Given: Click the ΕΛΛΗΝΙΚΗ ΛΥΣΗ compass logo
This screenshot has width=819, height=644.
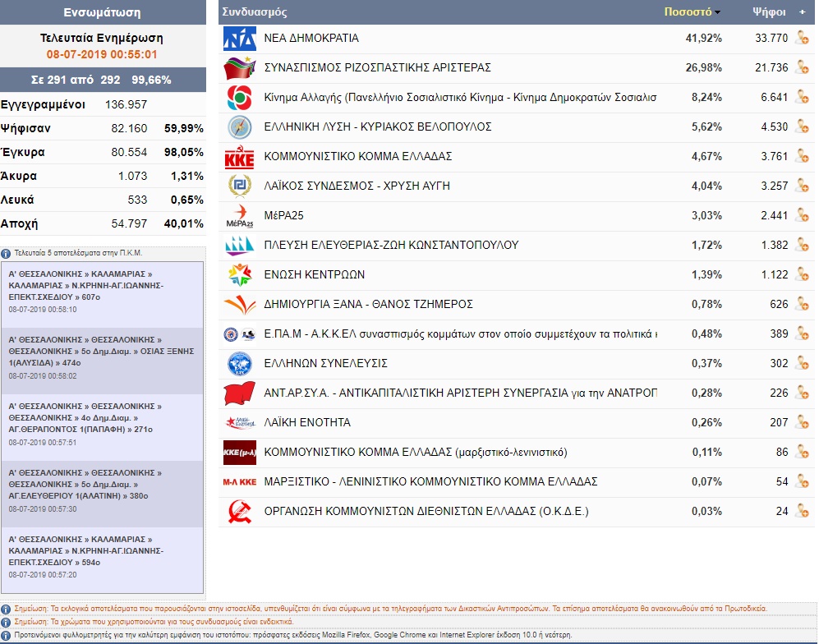Looking at the screenshot, I should coord(240,127).
